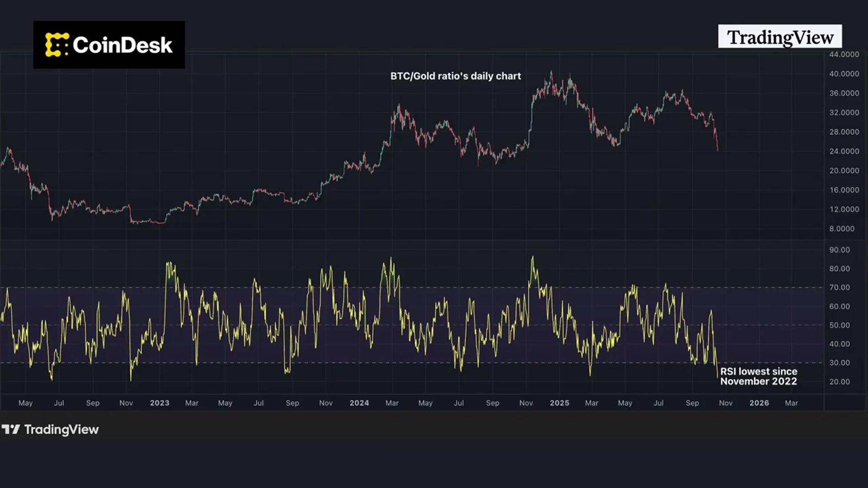Click the last Nov label before 2026
The width and height of the screenshot is (868, 488).
pos(726,403)
